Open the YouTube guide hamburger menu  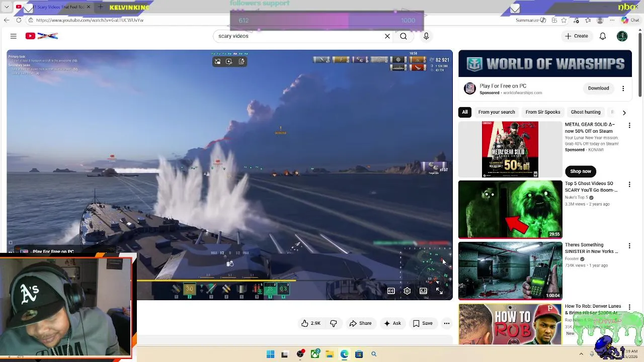14,36
